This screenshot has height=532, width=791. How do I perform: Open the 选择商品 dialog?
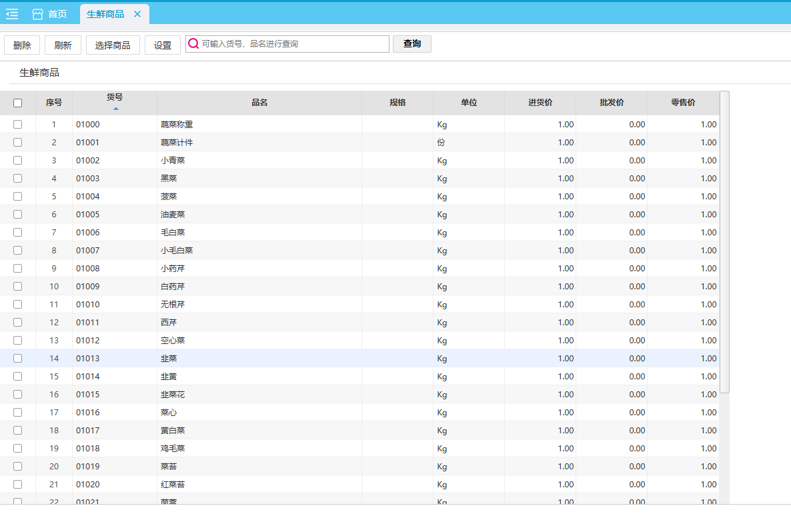(113, 45)
